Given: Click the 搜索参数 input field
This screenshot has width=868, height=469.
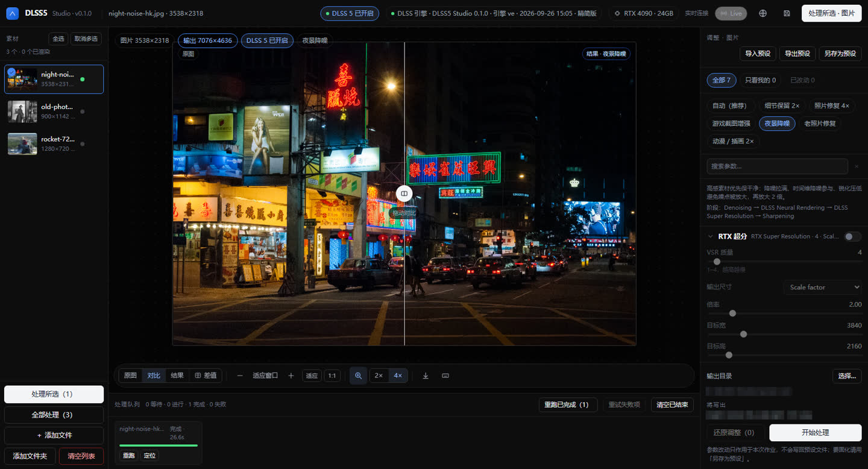Looking at the screenshot, I should click(778, 166).
